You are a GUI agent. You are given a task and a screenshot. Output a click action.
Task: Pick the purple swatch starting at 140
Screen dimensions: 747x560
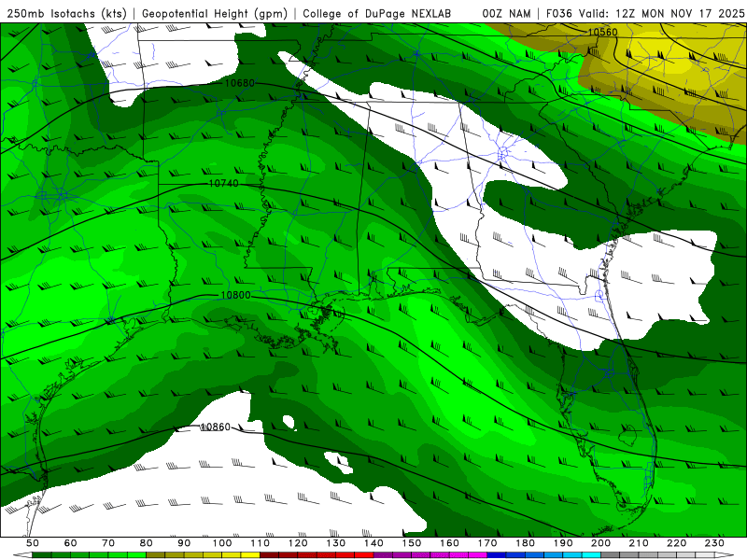click(383, 555)
